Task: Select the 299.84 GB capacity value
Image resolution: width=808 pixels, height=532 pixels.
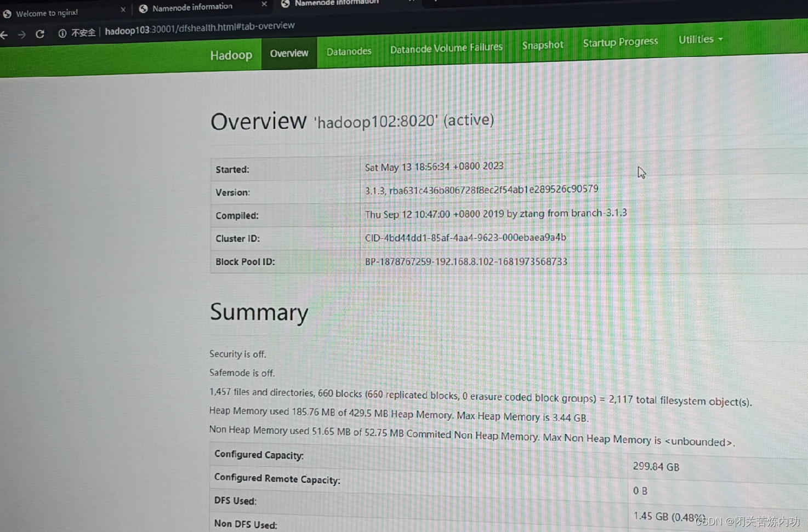Action: pos(656,467)
